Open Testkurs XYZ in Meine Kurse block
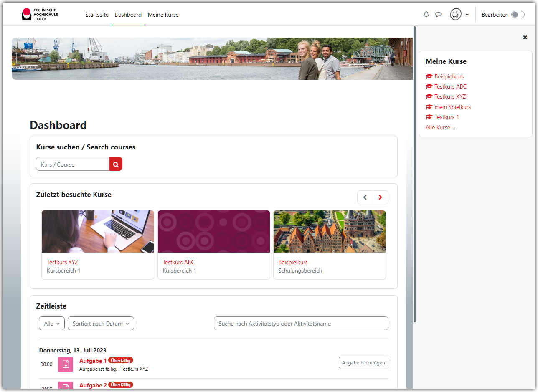538x392 pixels. [450, 96]
